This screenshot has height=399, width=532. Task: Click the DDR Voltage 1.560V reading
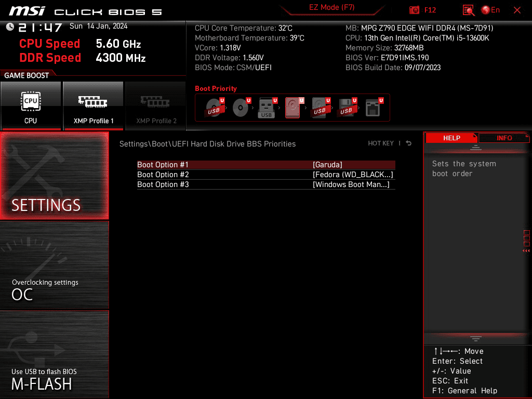click(229, 58)
